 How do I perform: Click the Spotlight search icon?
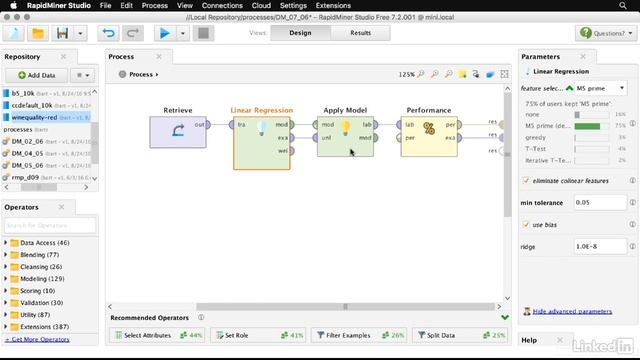click(622, 5)
